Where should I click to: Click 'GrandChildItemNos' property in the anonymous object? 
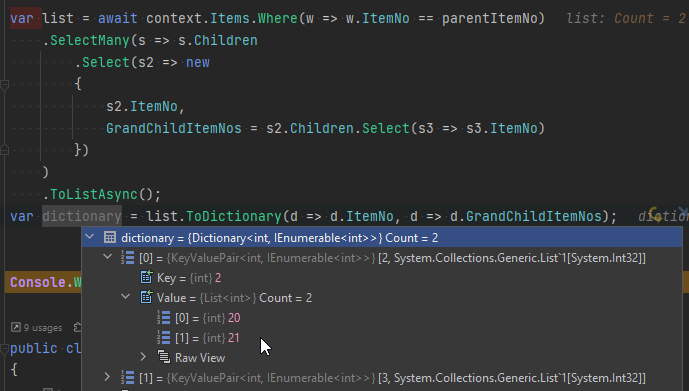pos(174,128)
